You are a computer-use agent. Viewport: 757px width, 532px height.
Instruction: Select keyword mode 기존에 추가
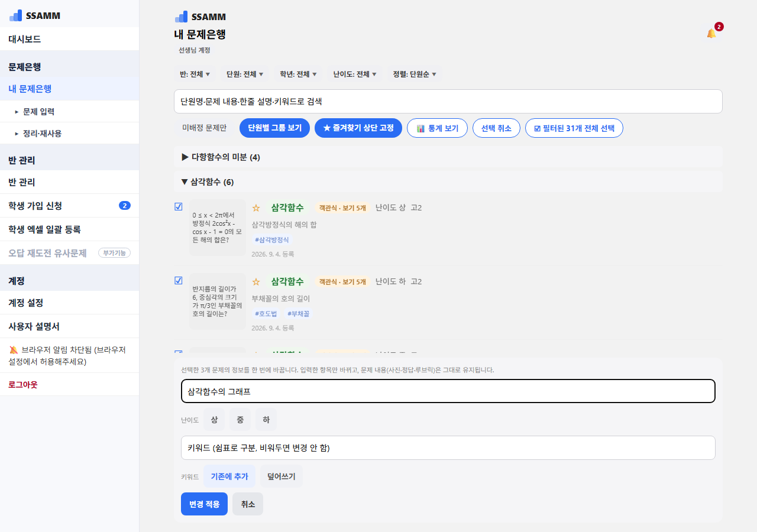229,476
